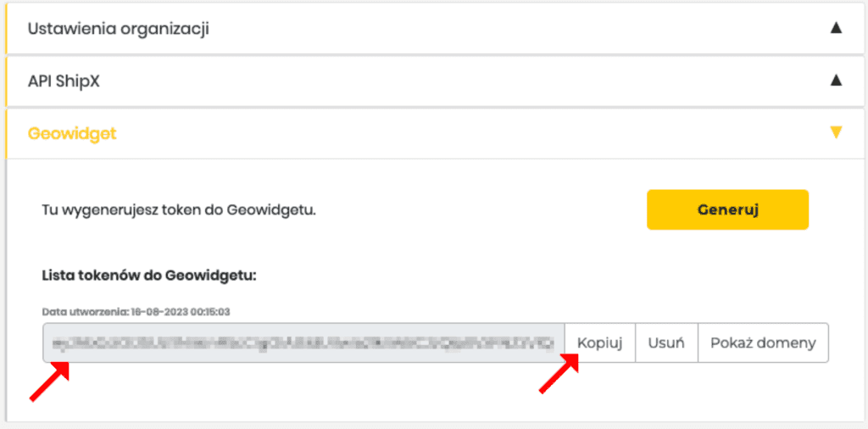The image size is (868, 429).
Task: Click inside the blurred token field
Action: pyautogui.click(x=303, y=343)
